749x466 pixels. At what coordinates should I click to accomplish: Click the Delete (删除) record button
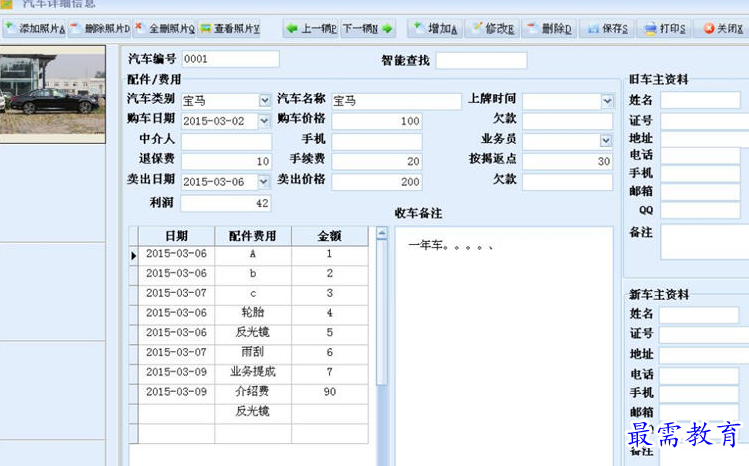pyautogui.click(x=549, y=29)
